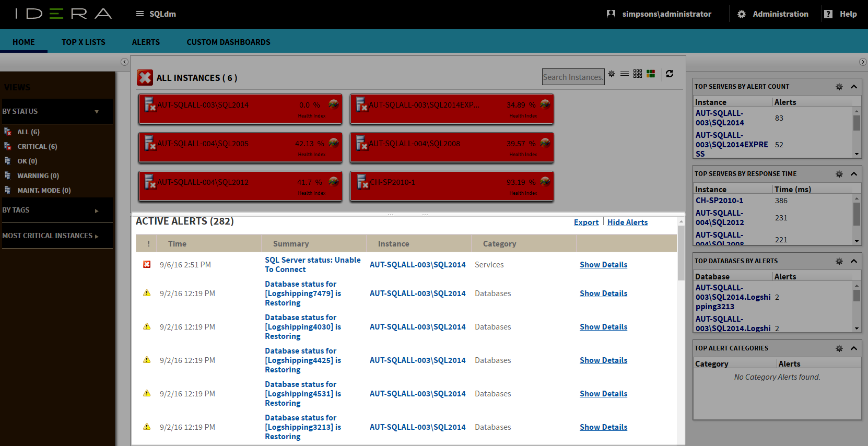868x446 pixels.
Task: Open chart icon on AUT-SQLALL-004\SQL2005 card
Action: point(334,143)
